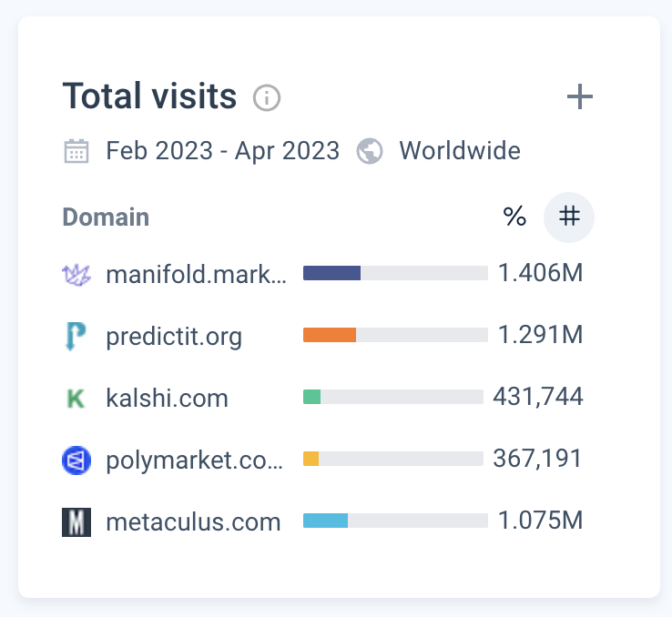Open the predictit.org domain link
The height and width of the screenshot is (617, 672).
[x=174, y=337]
